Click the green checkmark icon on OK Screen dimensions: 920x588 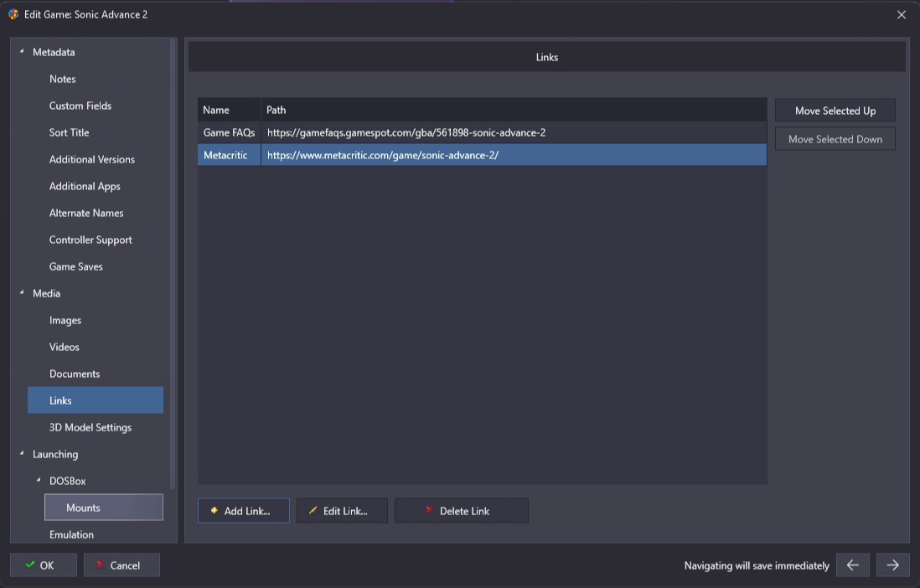click(x=30, y=565)
